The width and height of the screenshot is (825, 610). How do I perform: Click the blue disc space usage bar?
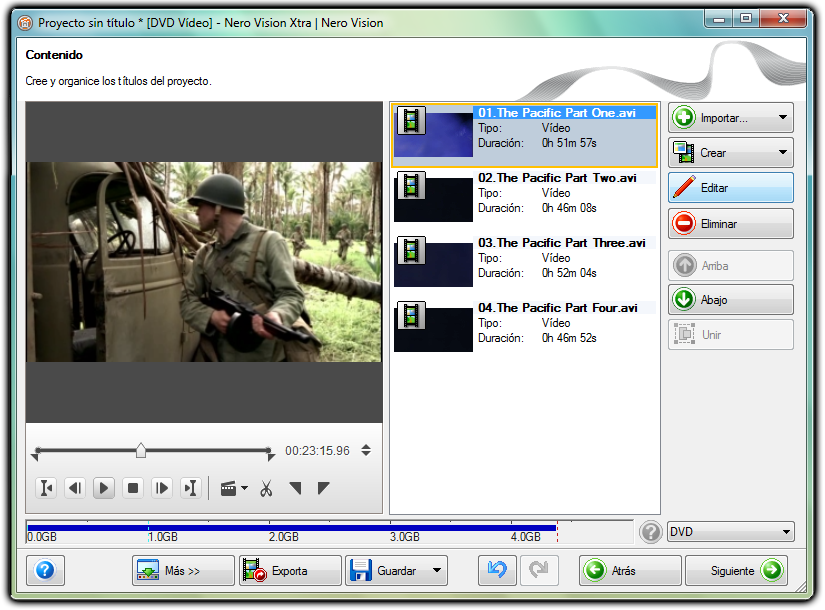pos(292,527)
